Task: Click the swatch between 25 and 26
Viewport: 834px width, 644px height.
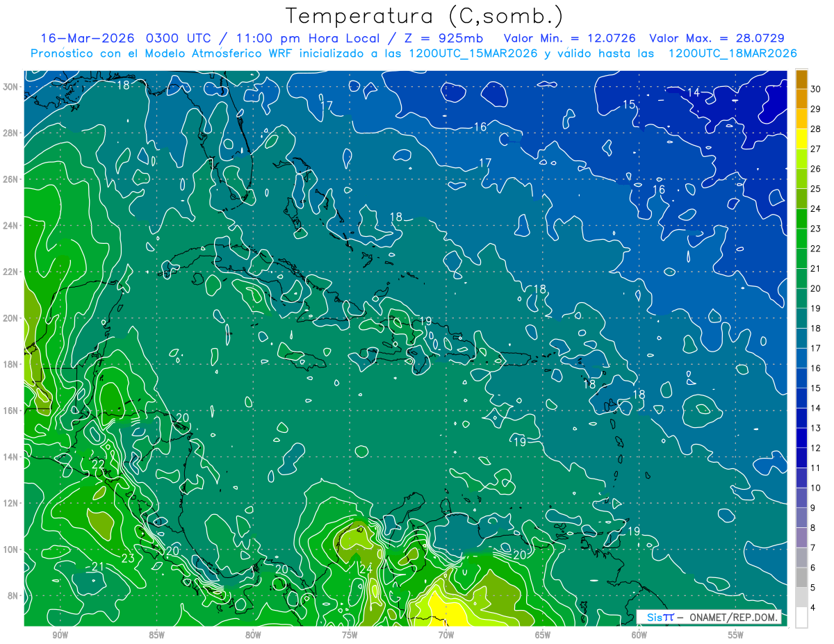Action: tap(801, 179)
